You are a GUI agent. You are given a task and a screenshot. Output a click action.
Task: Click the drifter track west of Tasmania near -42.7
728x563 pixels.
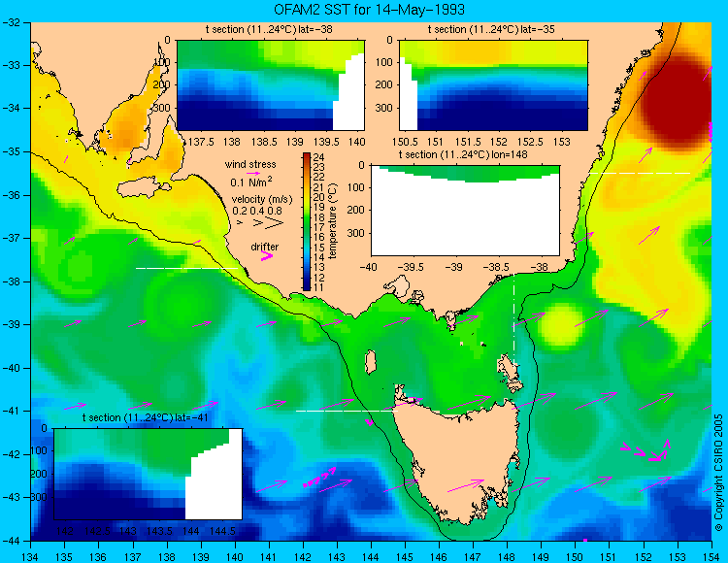(319, 478)
